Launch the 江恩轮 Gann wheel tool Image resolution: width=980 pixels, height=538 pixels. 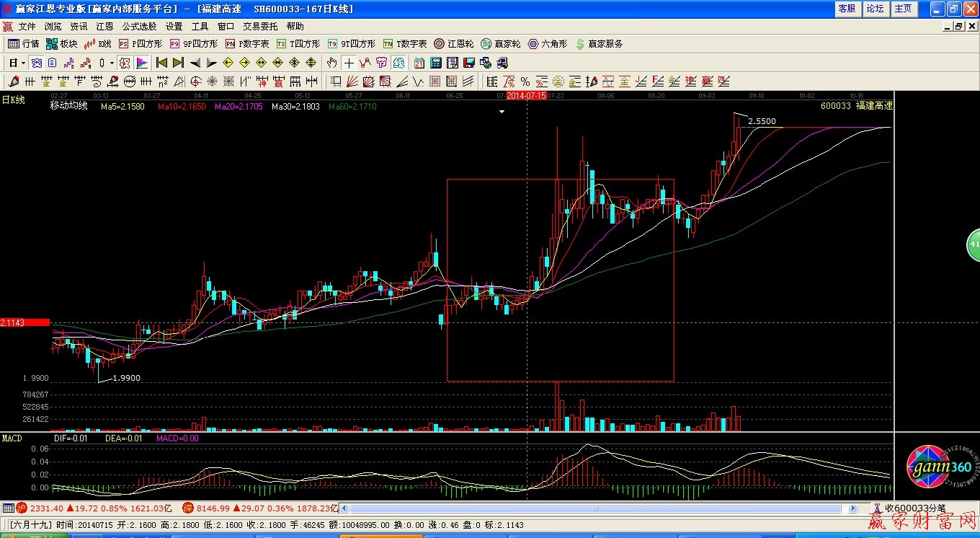pyautogui.click(x=456, y=44)
